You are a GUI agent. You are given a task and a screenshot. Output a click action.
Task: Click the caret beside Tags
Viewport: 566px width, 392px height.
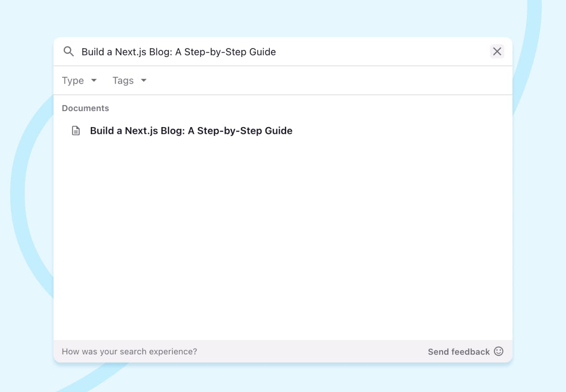click(144, 80)
